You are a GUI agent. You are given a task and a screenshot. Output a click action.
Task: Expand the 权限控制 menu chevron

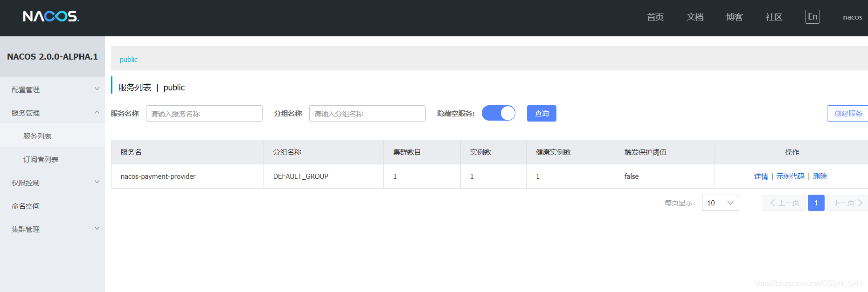(x=97, y=182)
